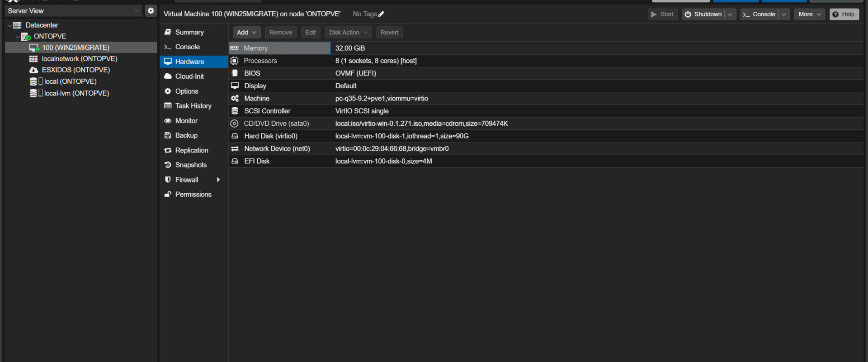Screen dimensions: 868x362
Task: Open the Snapshots tab
Action: click(x=194, y=165)
